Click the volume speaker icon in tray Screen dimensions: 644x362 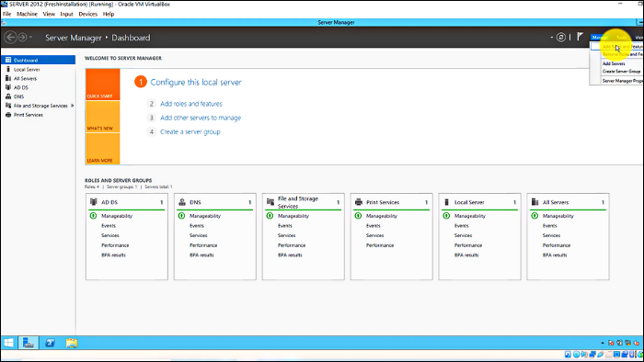point(637,343)
